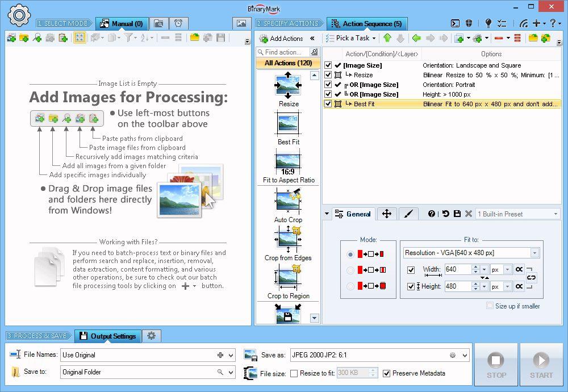Open the brush settings tab
The height and width of the screenshot is (392, 568).
tap(408, 214)
